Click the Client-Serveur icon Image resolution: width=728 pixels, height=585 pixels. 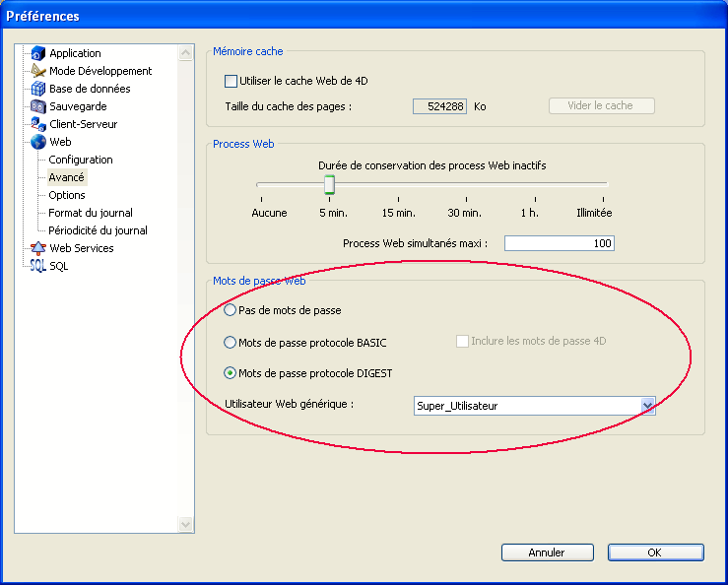[38, 124]
